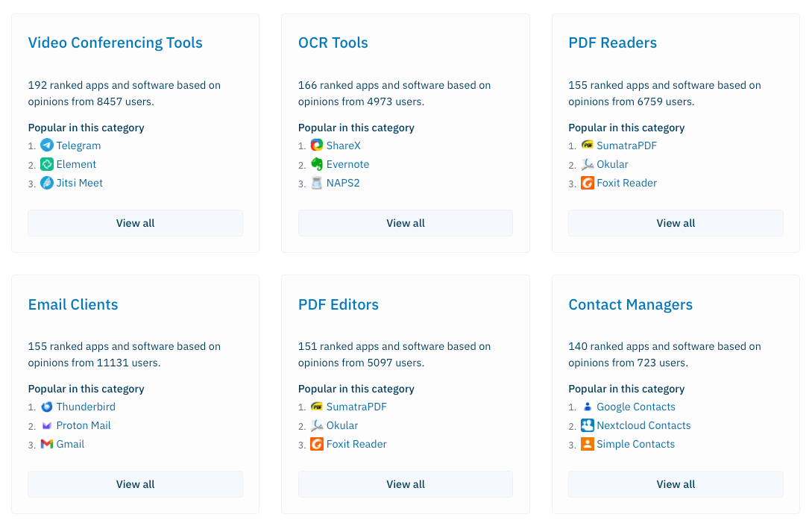Open the PDF Readers category heading

coord(613,43)
